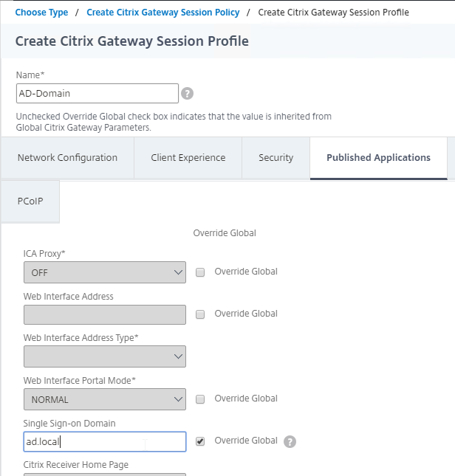Open the ICA Proxy dropdown

(x=105, y=272)
